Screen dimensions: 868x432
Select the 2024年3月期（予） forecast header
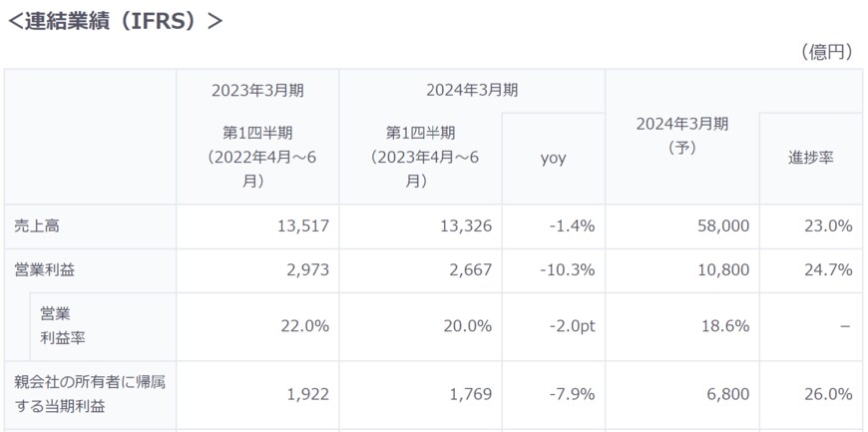(x=681, y=136)
